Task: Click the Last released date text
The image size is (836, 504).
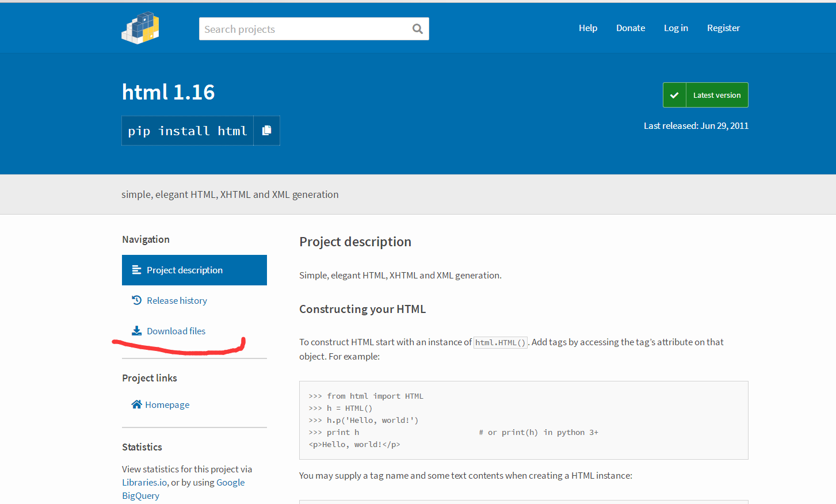Action: pos(696,125)
